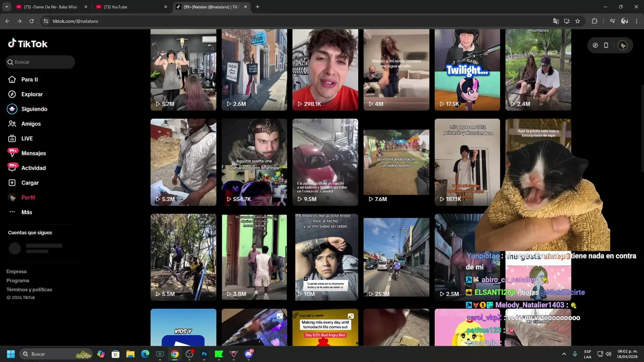The image size is (644, 362).
Task: Open the tab search dropdown
Action: click(6, 7)
